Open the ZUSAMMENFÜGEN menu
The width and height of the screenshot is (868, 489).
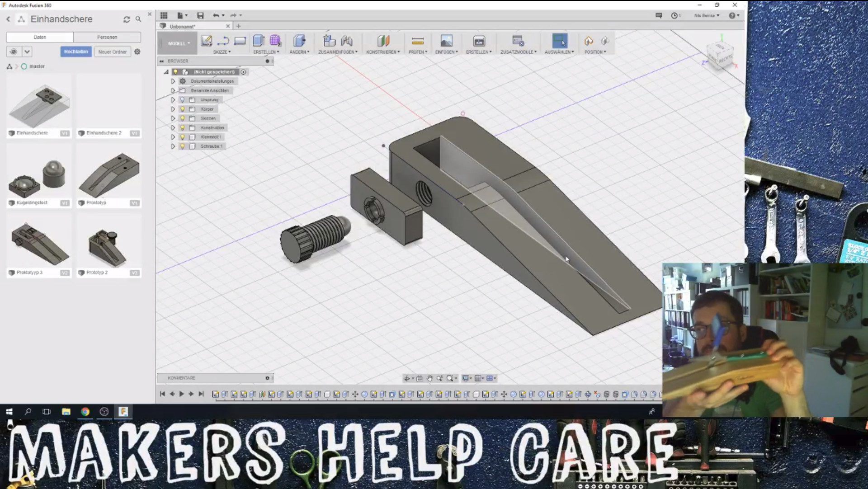click(x=338, y=52)
